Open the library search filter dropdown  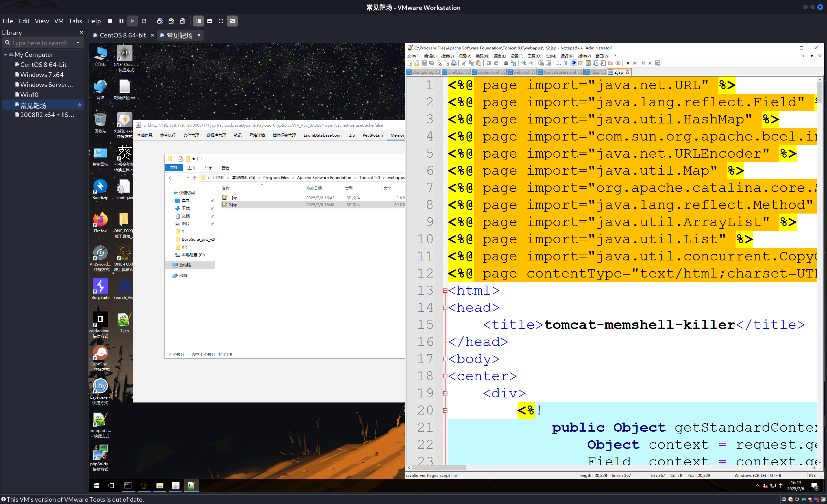(x=78, y=43)
